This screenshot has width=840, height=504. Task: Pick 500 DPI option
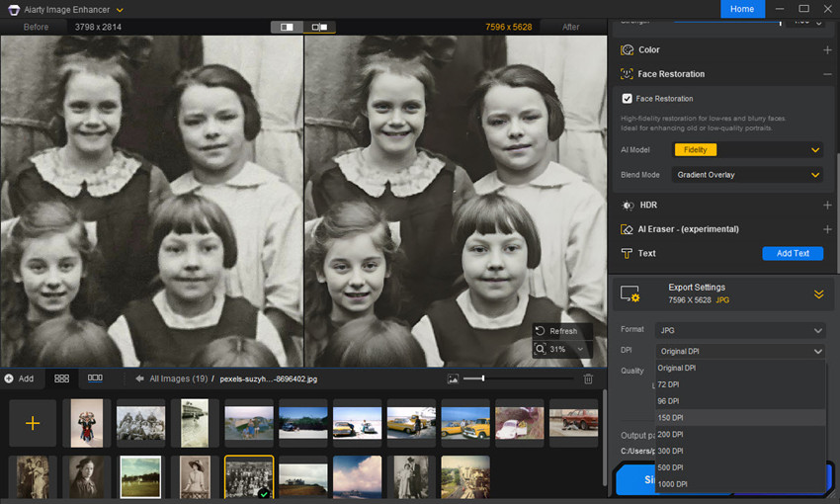click(x=740, y=467)
